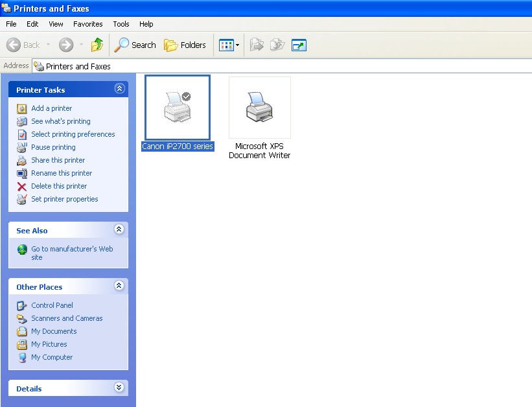This screenshot has height=407, width=532.
Task: Click the Scanners and Cameras icon
Action: click(x=22, y=319)
